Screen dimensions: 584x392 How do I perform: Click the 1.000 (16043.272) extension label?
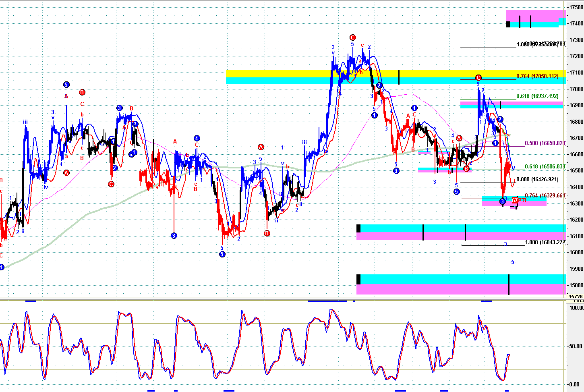545,243
